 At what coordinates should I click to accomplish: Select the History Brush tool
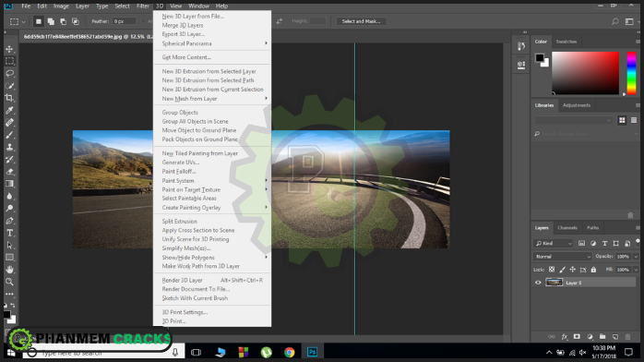tap(9, 160)
